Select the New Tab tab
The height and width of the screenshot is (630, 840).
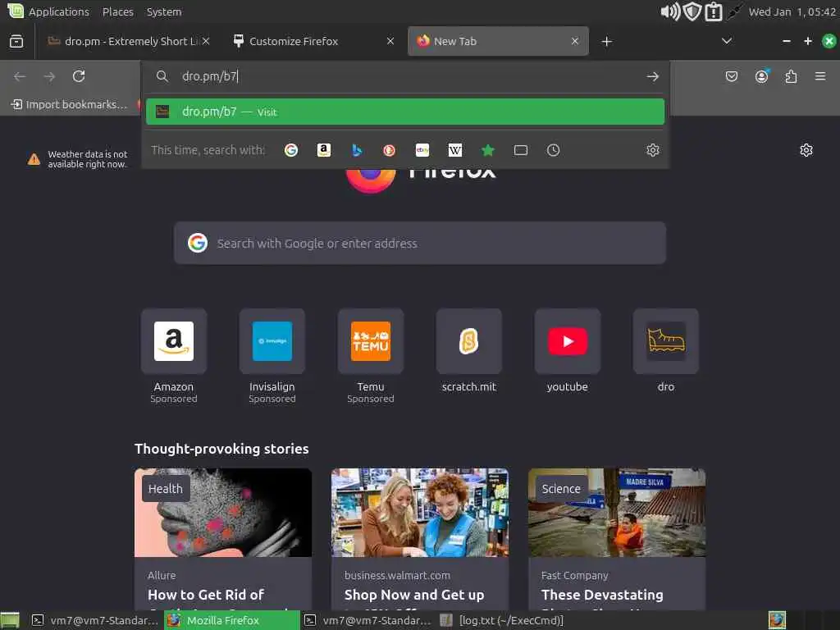click(498, 41)
